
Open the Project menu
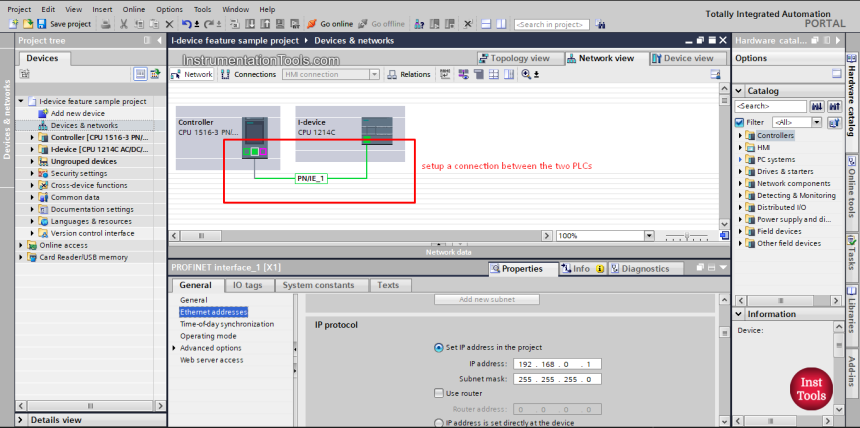point(19,9)
